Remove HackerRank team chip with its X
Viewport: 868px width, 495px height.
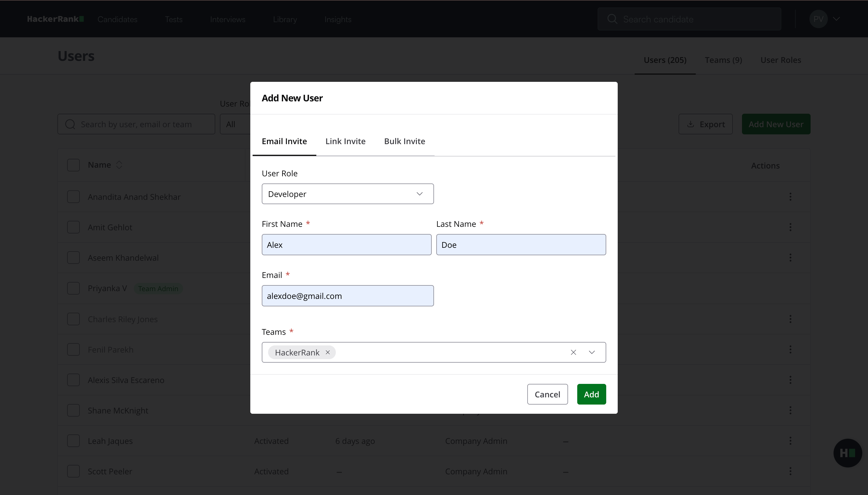(328, 352)
